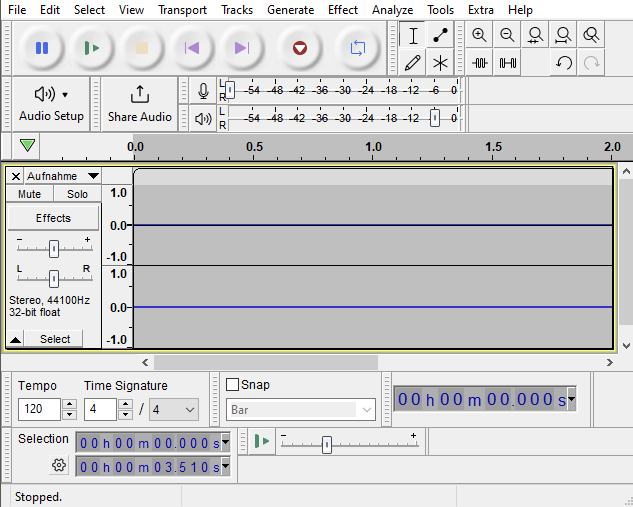Screen dimensions: 633x507
Task: Toggle the Loop button
Action: pyautogui.click(x=358, y=48)
